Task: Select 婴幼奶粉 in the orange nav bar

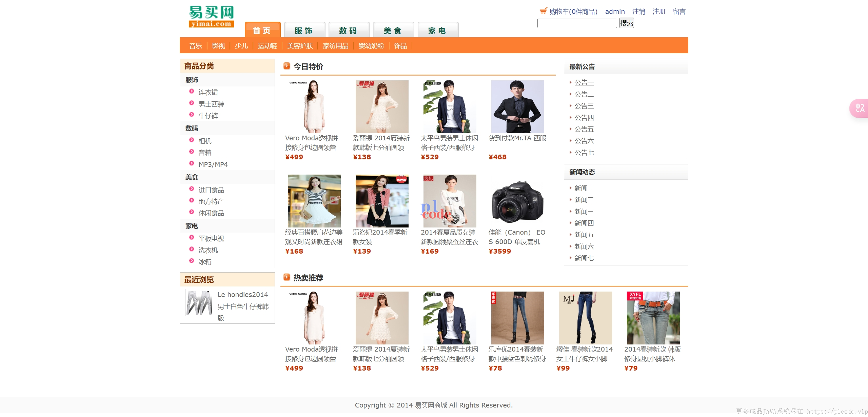Action: (x=371, y=46)
